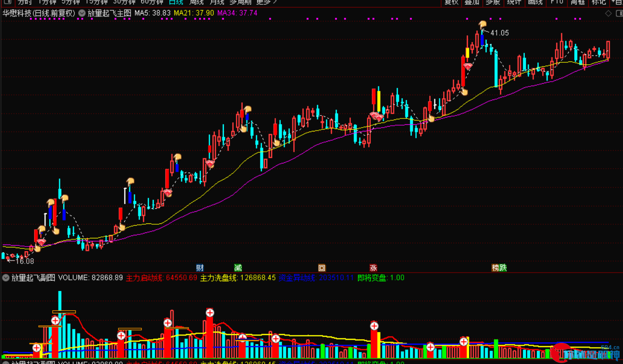Click the 复权 toolbar button
This screenshot has width=623, height=364.
[x=451, y=2]
